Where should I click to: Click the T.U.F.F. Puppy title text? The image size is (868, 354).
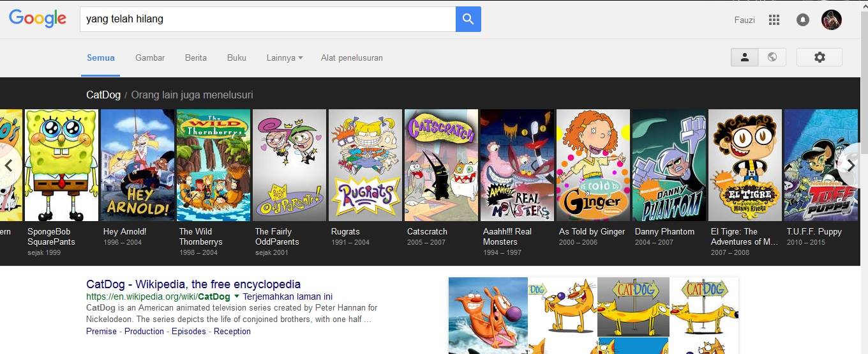click(814, 231)
